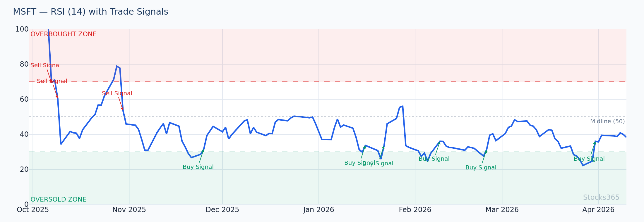
Task: Click the 100 value on y-axis
Action: pyautogui.click(x=22, y=29)
